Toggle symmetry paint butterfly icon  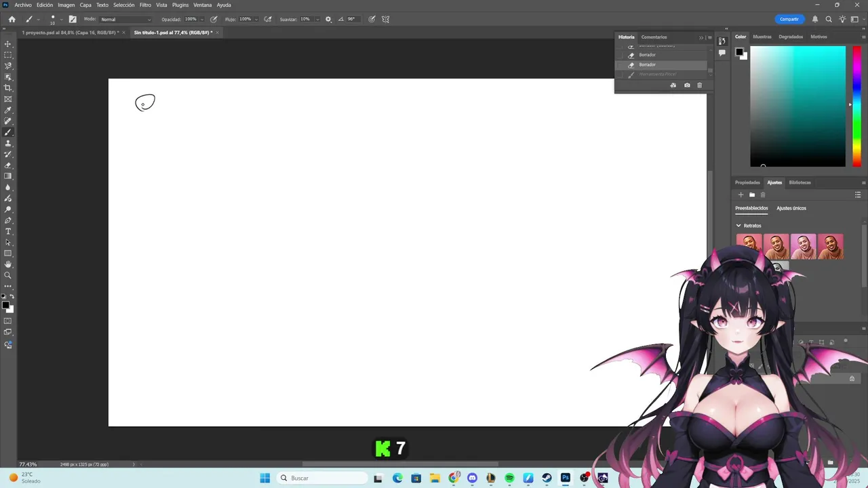(x=386, y=19)
